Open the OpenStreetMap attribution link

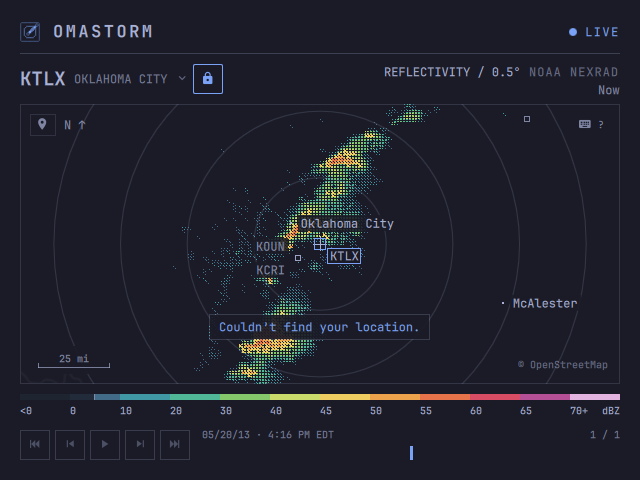pyautogui.click(x=563, y=364)
